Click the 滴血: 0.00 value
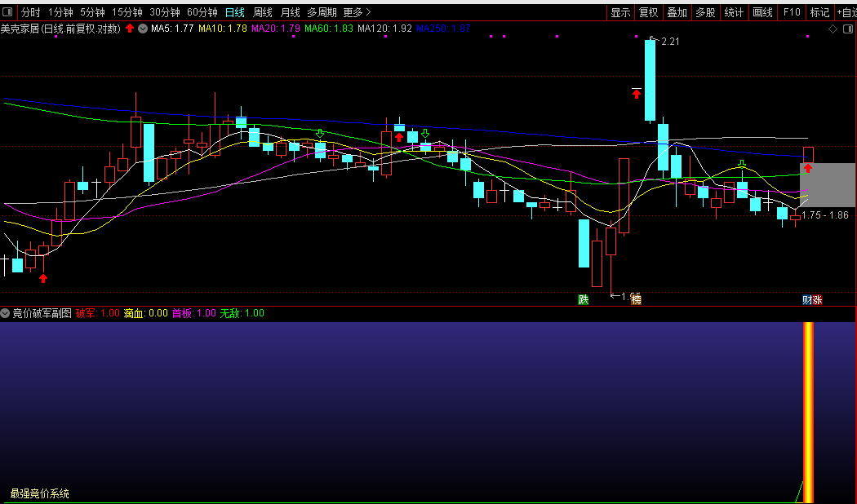This screenshot has width=857, height=504. tap(145, 313)
